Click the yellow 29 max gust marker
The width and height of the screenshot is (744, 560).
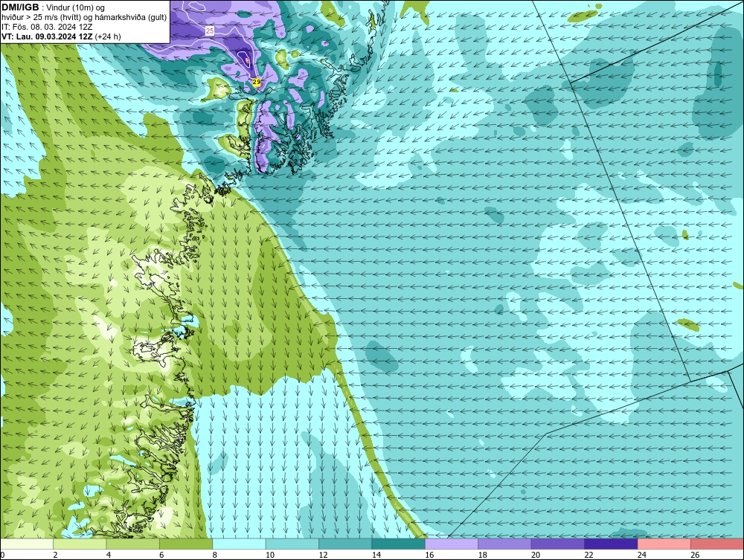pos(256,82)
